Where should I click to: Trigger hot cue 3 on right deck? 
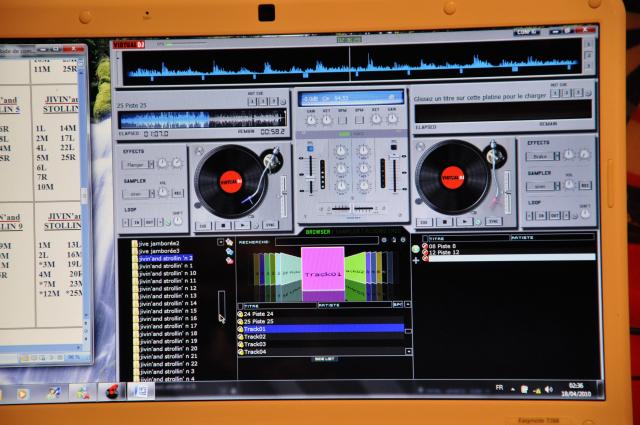coord(578,93)
